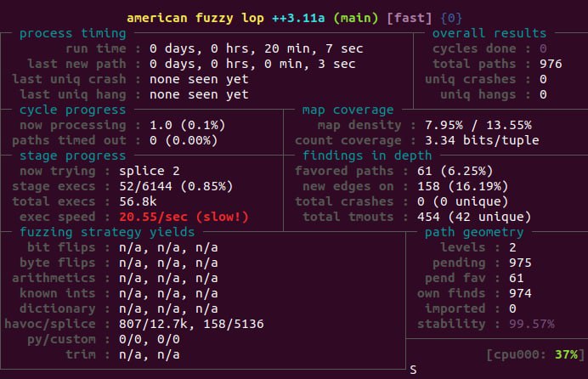
Task: Click the 'path geometry' section header
Action: click(474, 233)
